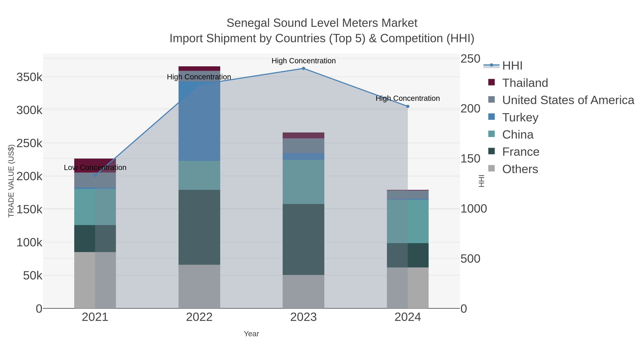The height and width of the screenshot is (362, 644).
Task: Toggle United States of America legend entry
Action: coord(561,100)
